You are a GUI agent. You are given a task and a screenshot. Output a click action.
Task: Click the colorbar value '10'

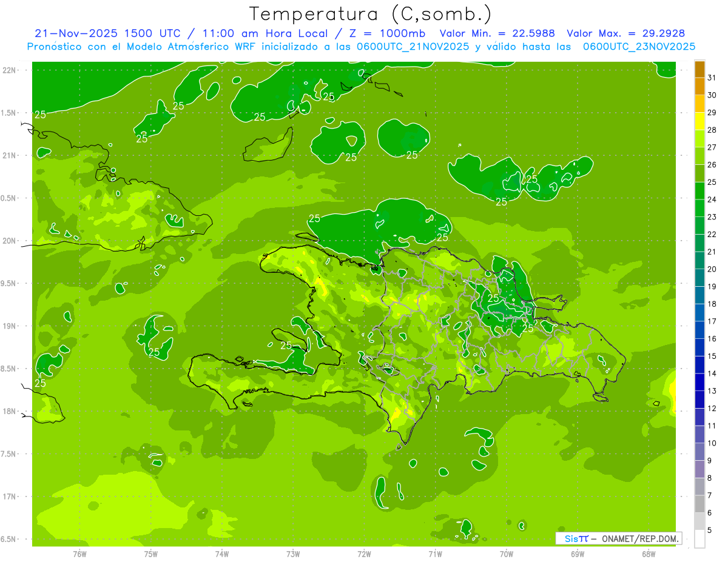click(x=712, y=443)
